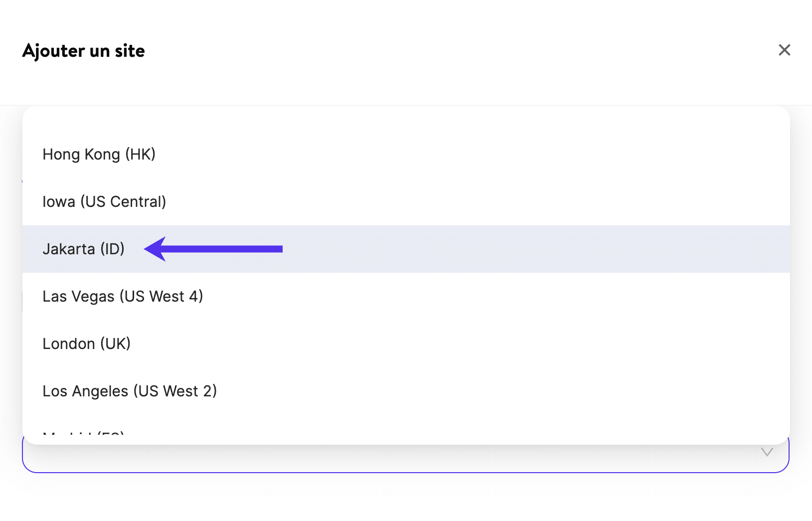
Task: Choose the US West 2 region
Action: tap(130, 391)
